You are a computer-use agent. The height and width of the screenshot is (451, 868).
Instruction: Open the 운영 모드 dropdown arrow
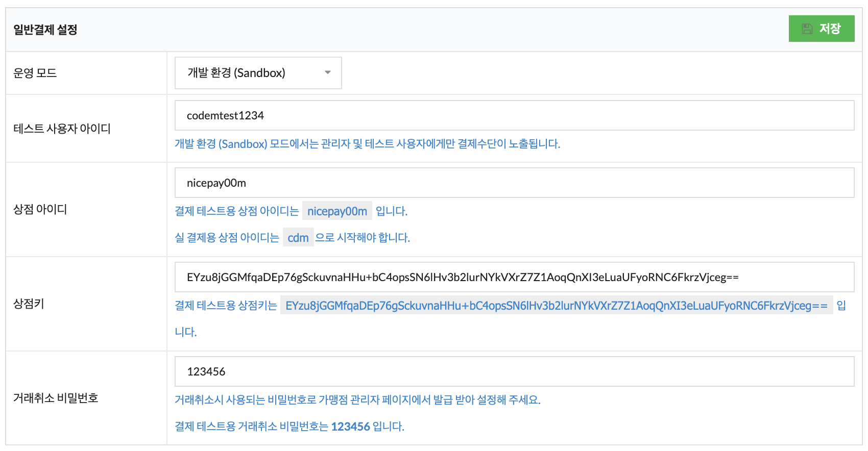(328, 72)
